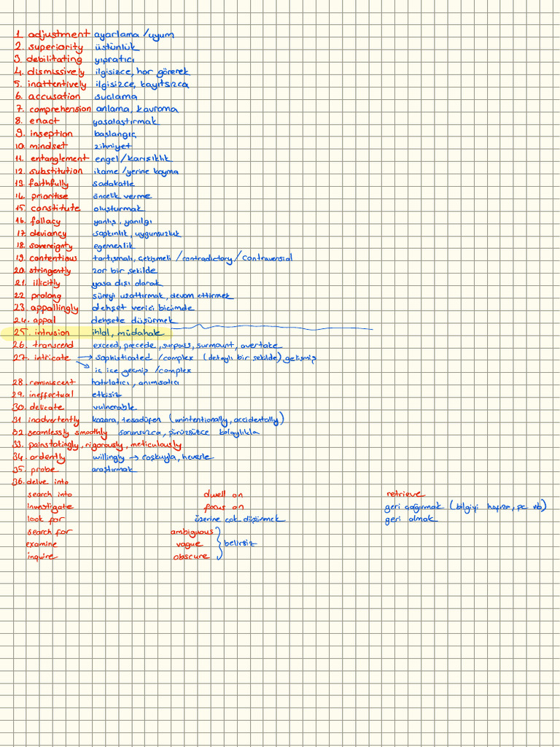
Task: Click the red word "retrieve"
Action: pos(406,495)
